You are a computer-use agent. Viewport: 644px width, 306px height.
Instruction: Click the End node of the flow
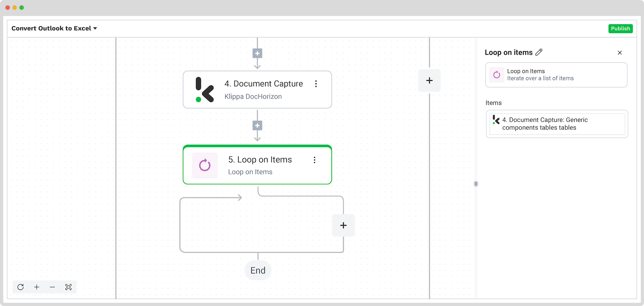pyautogui.click(x=258, y=270)
